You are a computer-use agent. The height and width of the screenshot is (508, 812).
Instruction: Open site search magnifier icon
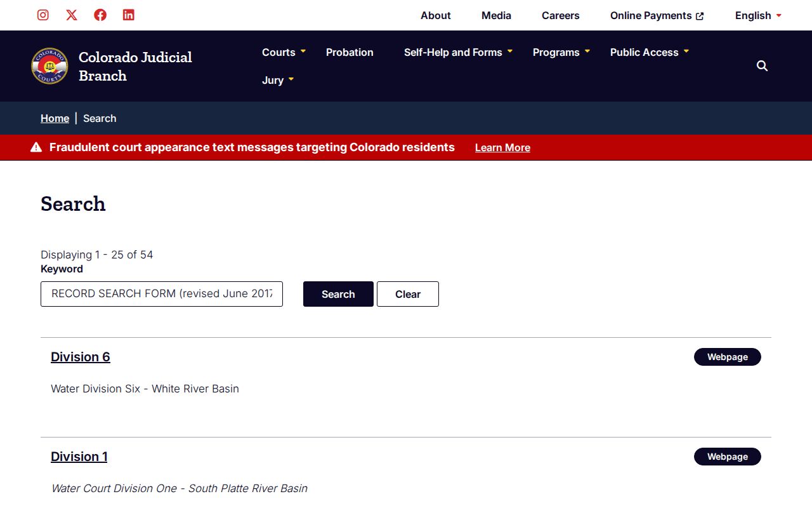coord(763,66)
